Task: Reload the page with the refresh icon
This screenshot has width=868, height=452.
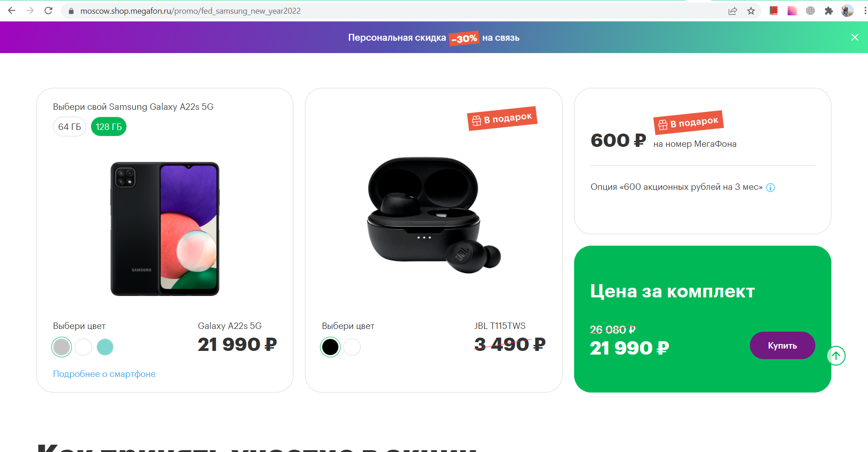Action: 49,11
